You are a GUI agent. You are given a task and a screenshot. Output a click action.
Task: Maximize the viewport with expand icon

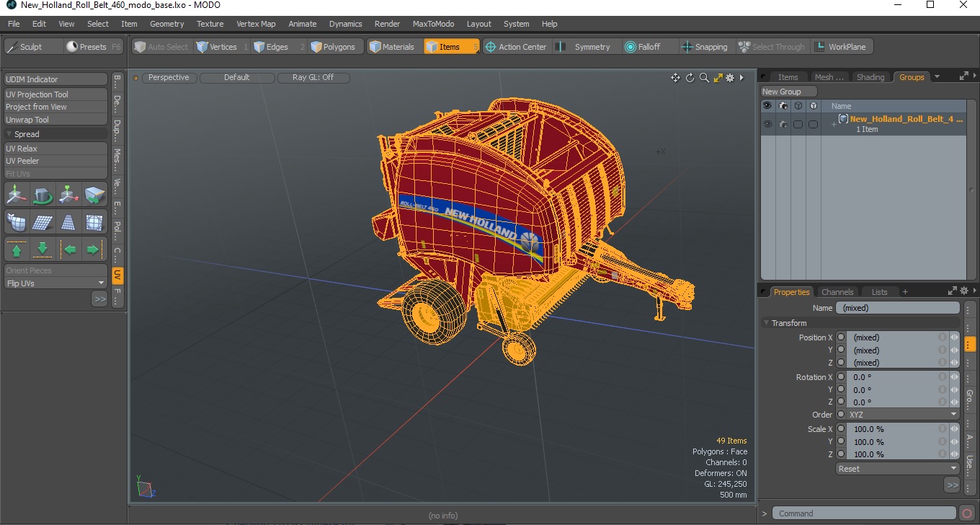click(x=718, y=78)
